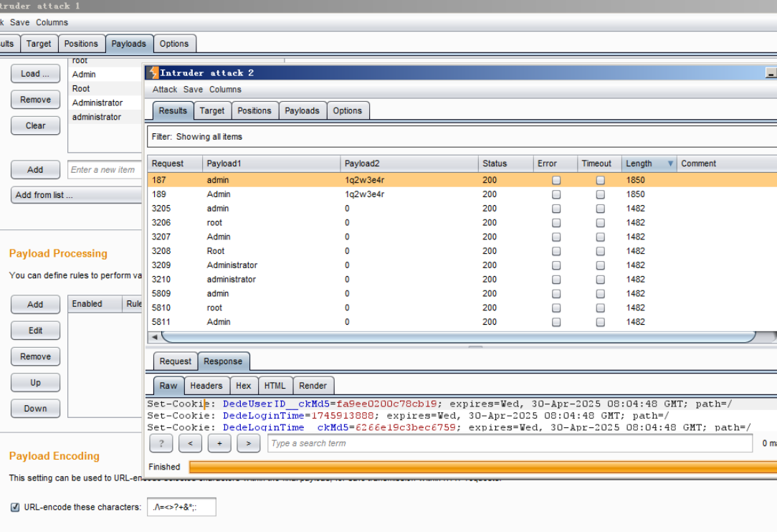Click the horizontal scrollbar of results table
Screen dimensions: 777x532
click(x=458, y=337)
